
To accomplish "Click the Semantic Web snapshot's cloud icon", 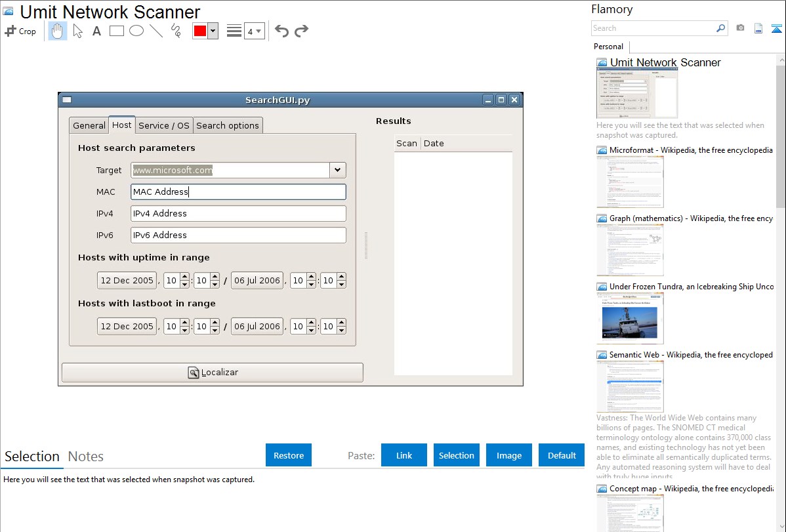I will (x=602, y=355).
